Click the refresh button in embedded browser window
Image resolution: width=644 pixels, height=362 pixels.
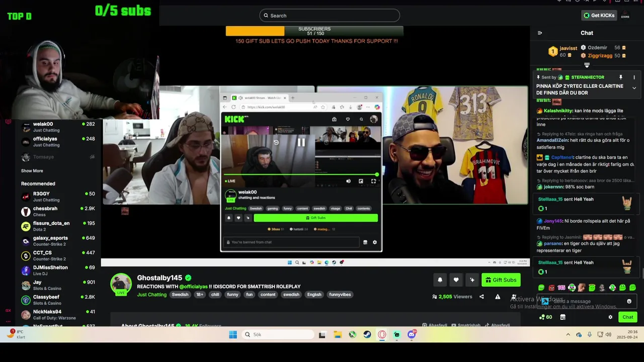(233, 107)
